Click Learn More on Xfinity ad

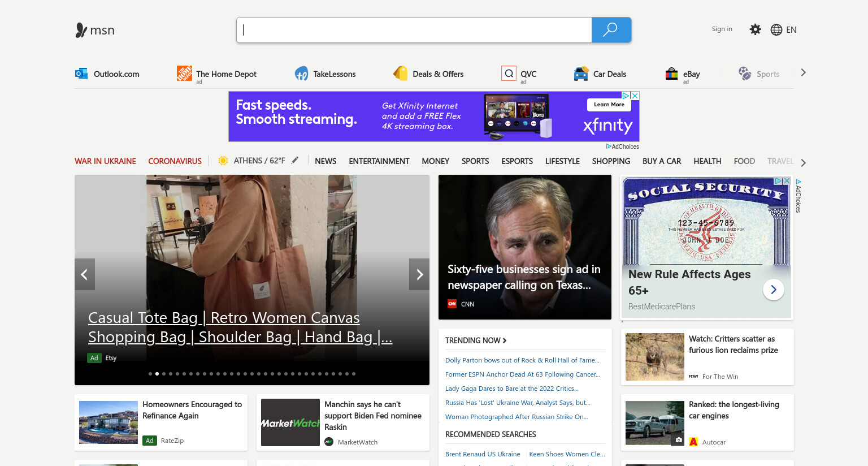(x=609, y=105)
